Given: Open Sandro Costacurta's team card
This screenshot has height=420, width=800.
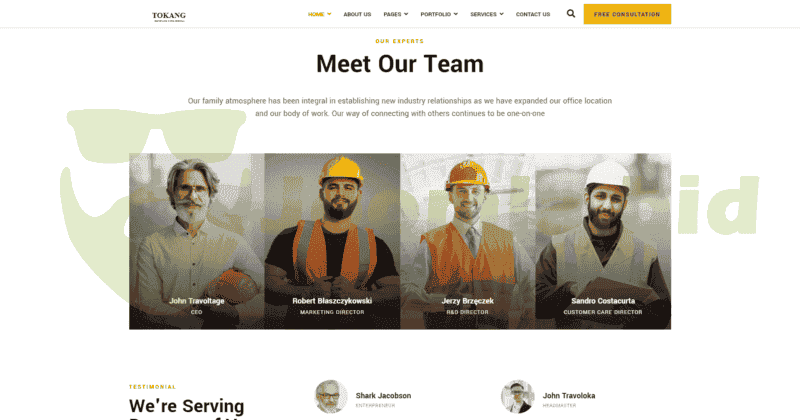Looking at the screenshot, I should point(603,241).
